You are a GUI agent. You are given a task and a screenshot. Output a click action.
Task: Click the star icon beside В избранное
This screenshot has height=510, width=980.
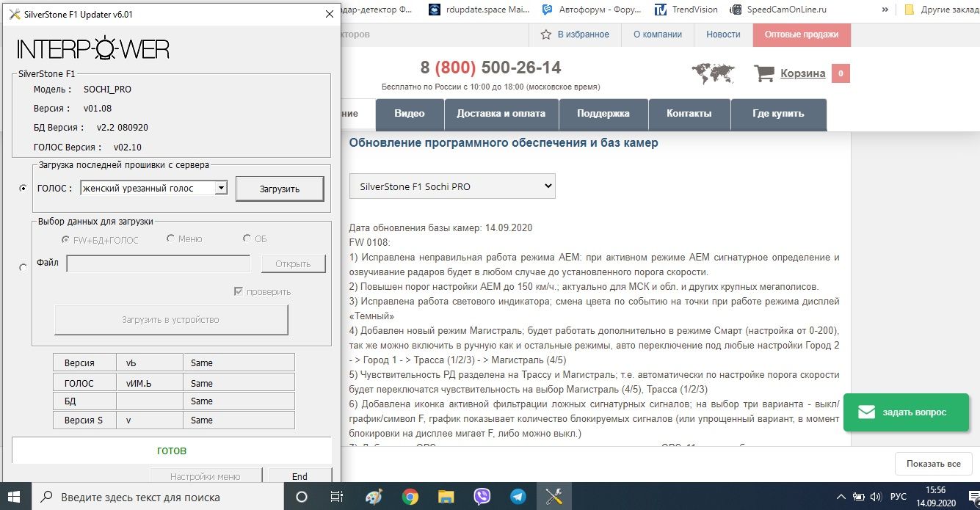pyautogui.click(x=545, y=34)
